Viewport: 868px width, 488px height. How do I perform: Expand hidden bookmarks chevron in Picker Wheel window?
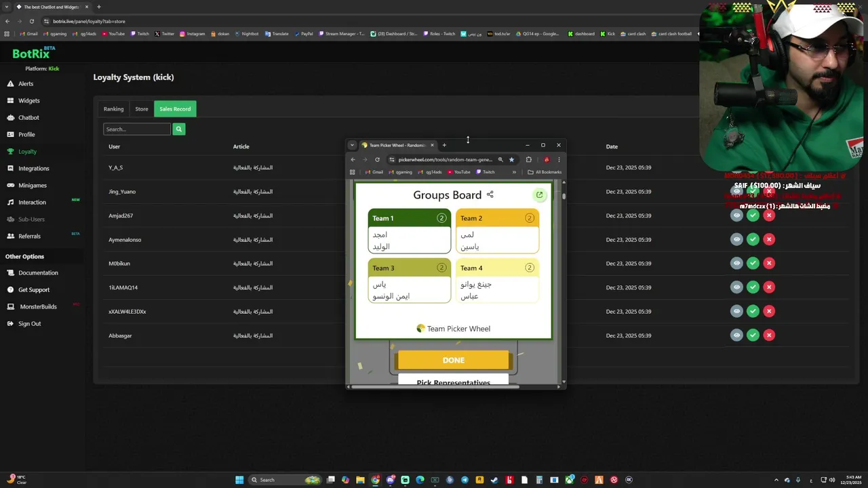(x=514, y=172)
